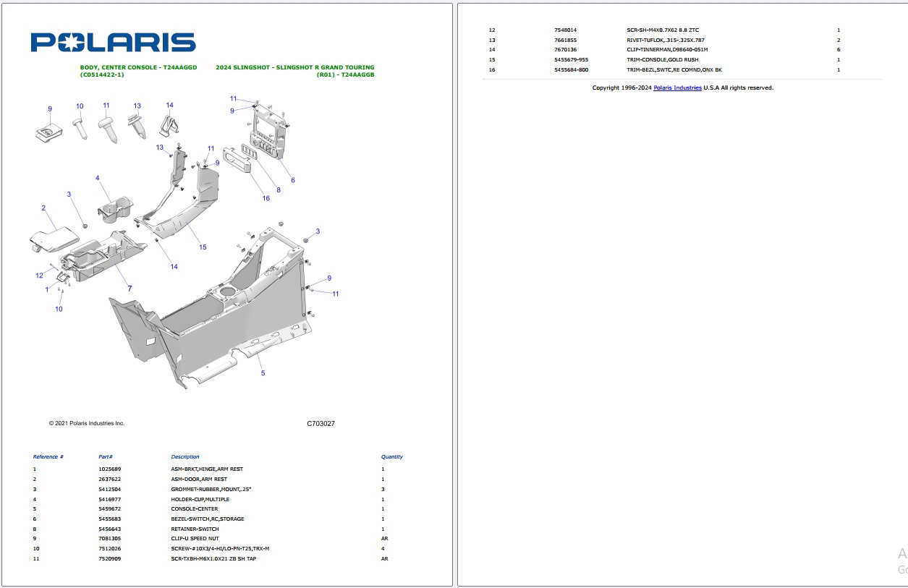Click the 'Quantity' column header

click(x=392, y=457)
